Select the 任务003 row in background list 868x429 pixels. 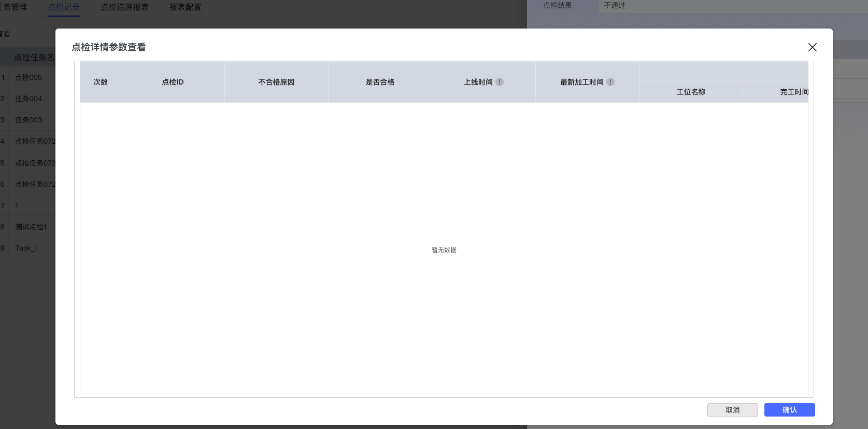click(29, 120)
